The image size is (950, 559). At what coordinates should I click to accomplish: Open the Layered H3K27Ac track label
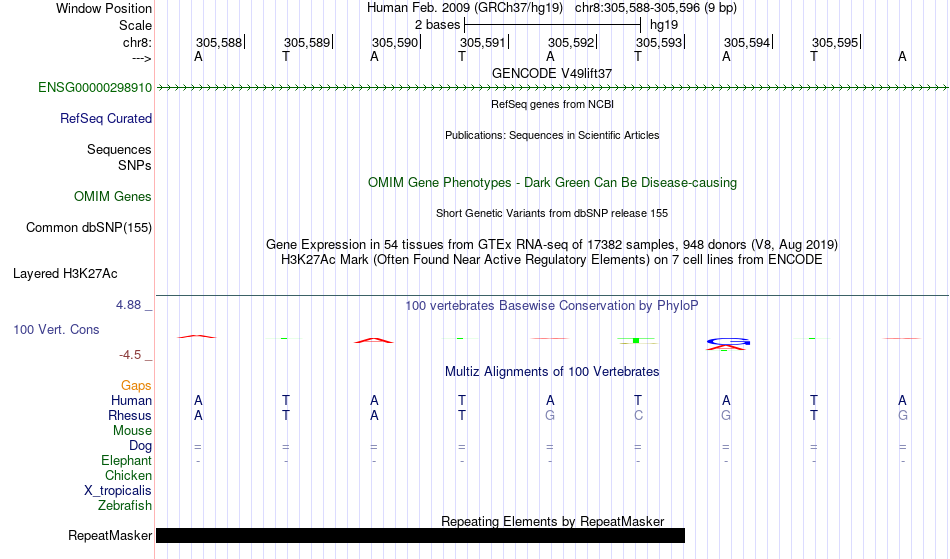(65, 274)
